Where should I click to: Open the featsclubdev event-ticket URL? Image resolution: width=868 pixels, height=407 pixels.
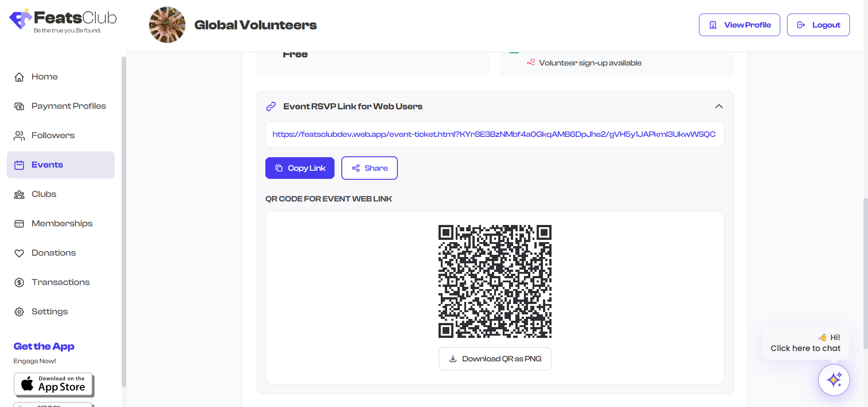pos(494,134)
